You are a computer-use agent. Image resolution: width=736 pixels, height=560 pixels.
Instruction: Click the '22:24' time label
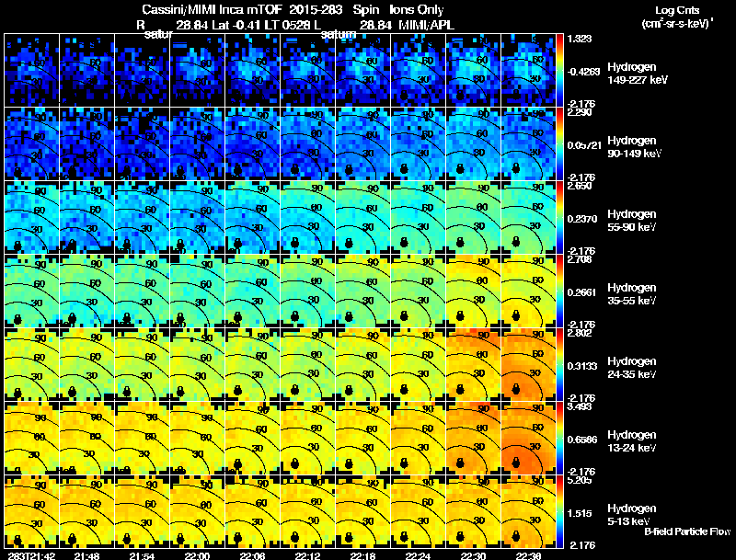[419, 555]
